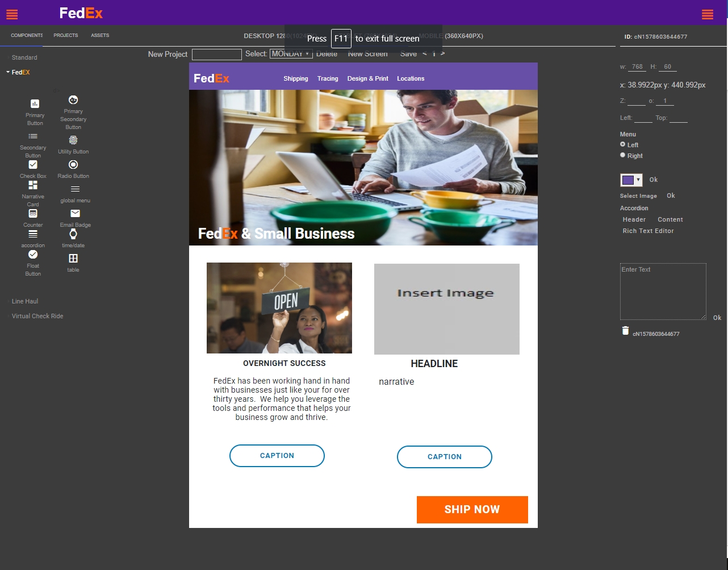
Task: Select the Primary Secondary Button component icon
Action: [x=73, y=100]
